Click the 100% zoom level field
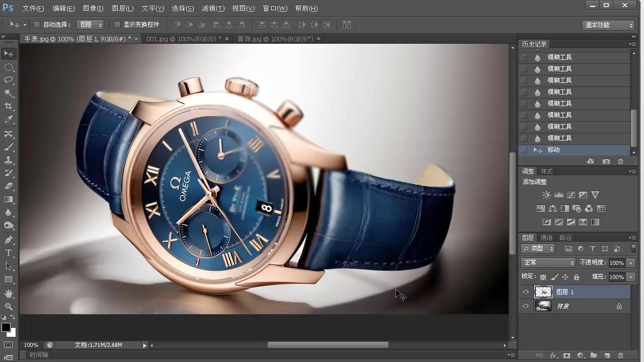 coord(31,345)
